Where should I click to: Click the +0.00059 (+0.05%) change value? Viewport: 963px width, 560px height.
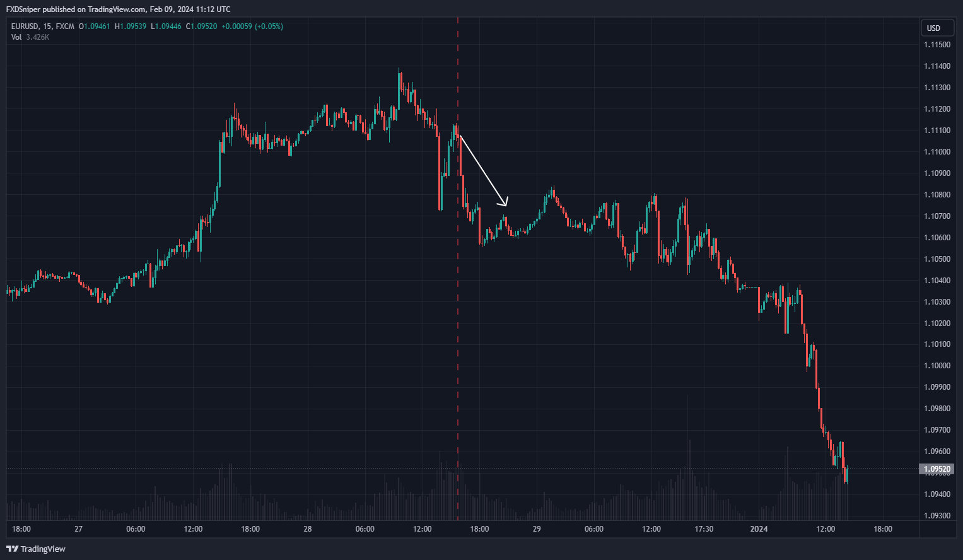click(x=252, y=26)
